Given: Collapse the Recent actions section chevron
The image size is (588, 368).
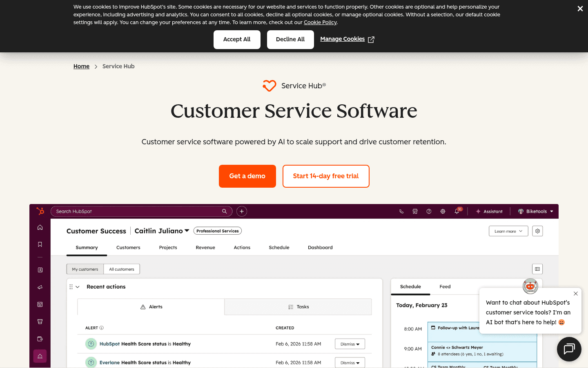Looking at the screenshot, I should click(x=78, y=287).
